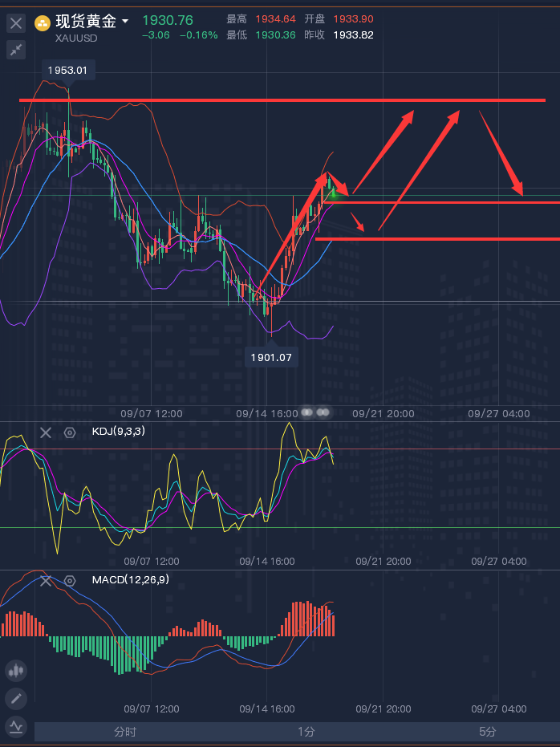
Task: Click the price change -0.16% text
Action: coord(199,35)
